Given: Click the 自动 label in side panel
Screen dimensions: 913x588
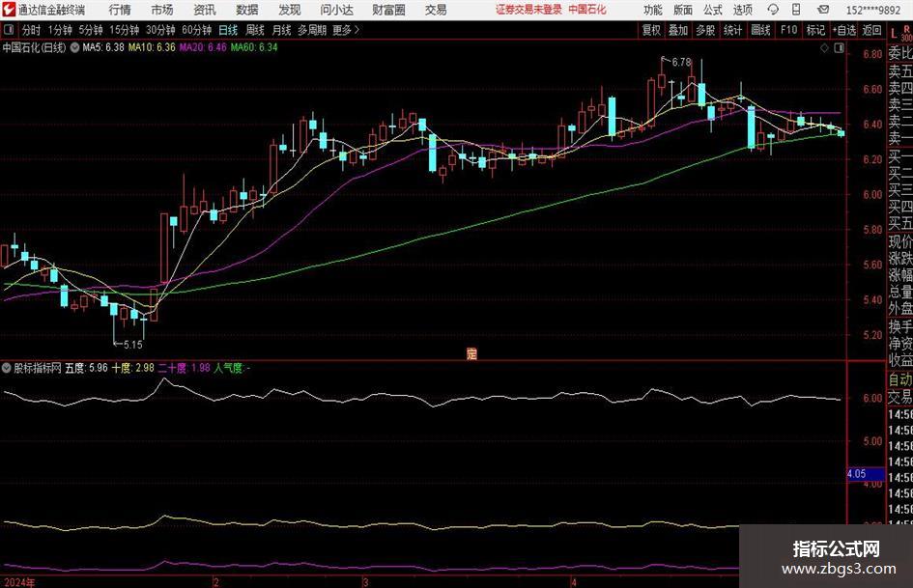Looking at the screenshot, I should [x=900, y=379].
